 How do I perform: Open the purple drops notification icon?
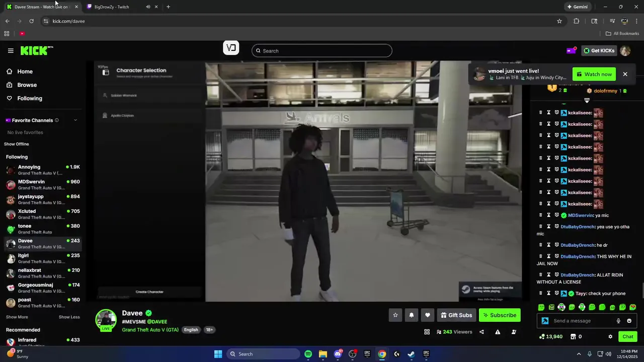pos(571,50)
